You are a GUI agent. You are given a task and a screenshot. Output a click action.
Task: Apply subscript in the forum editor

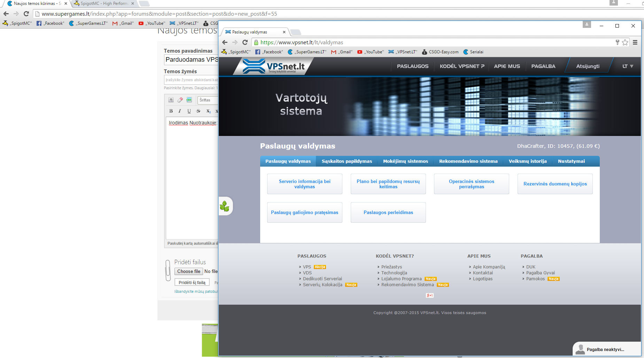point(208,111)
